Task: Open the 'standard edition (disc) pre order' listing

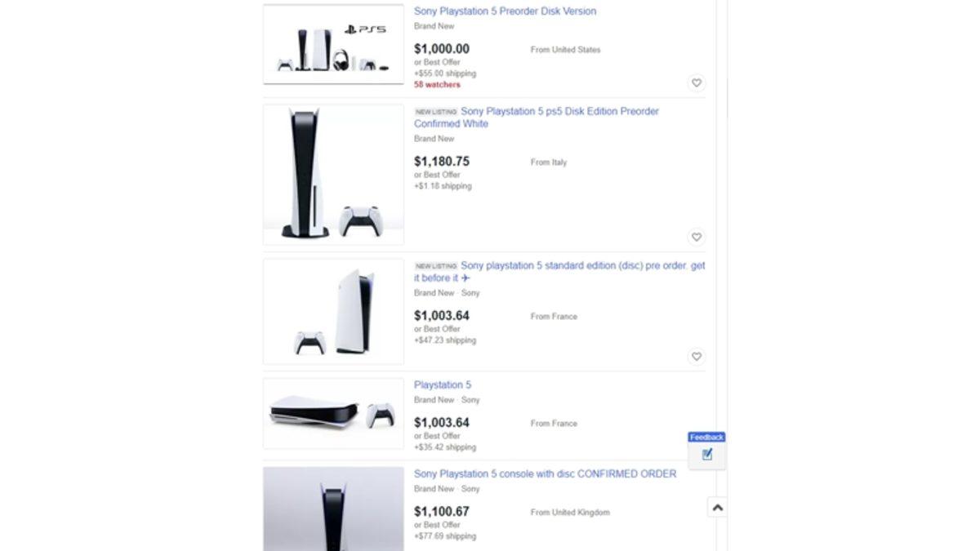Action: (x=580, y=271)
